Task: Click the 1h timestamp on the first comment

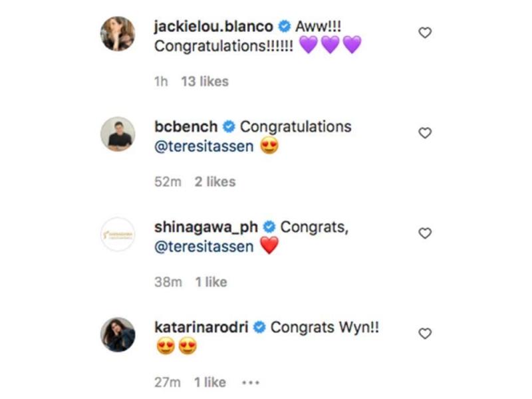Action: click(160, 82)
